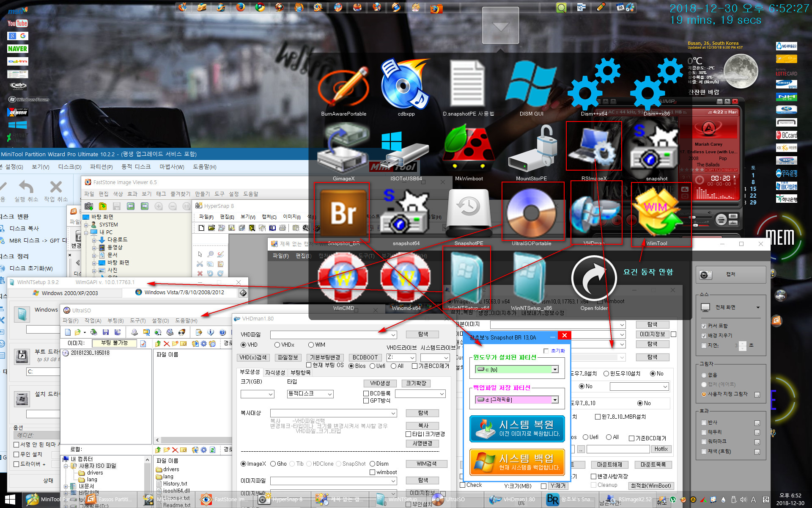Click VHD생성 button in VHDman

380,383
